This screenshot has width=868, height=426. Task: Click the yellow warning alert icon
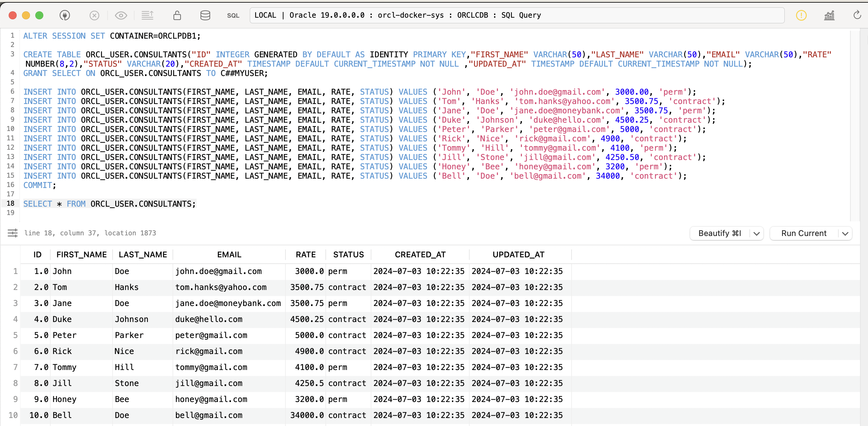click(x=801, y=15)
